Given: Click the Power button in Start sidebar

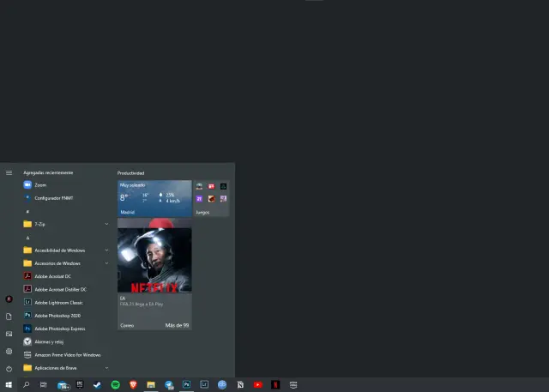Looking at the screenshot, I should click(x=9, y=367).
